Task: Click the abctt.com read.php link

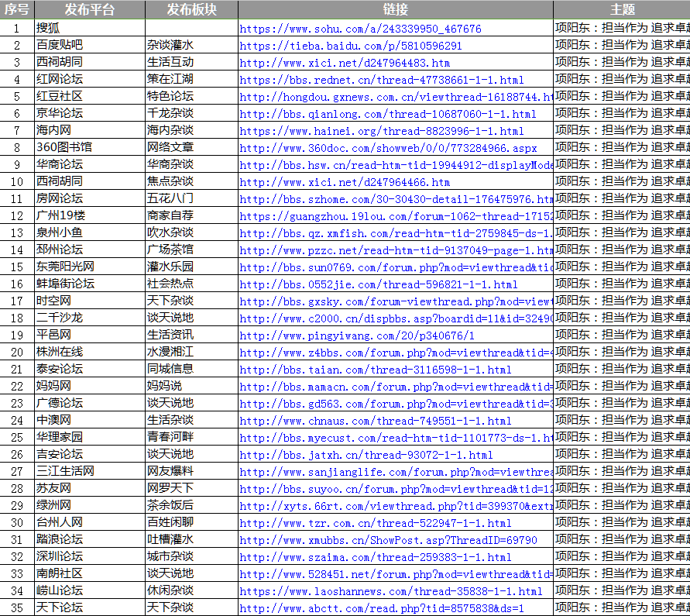Action: click(381, 608)
